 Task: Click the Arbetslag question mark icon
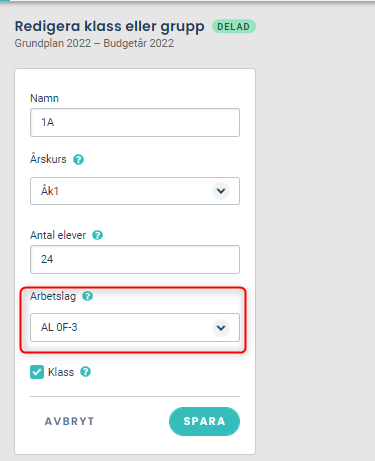coord(88,296)
